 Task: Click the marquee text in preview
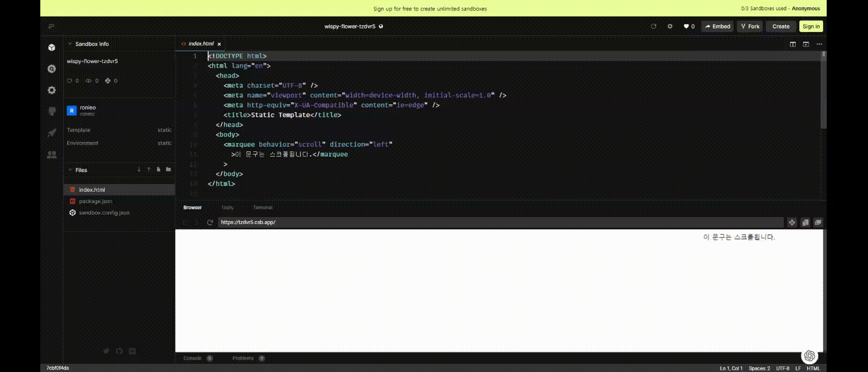[x=739, y=237]
